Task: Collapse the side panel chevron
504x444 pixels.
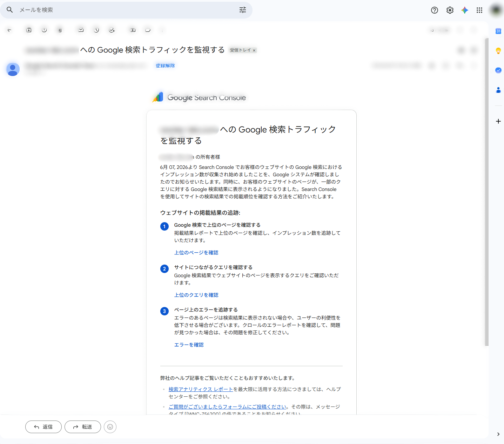Action: point(498,434)
